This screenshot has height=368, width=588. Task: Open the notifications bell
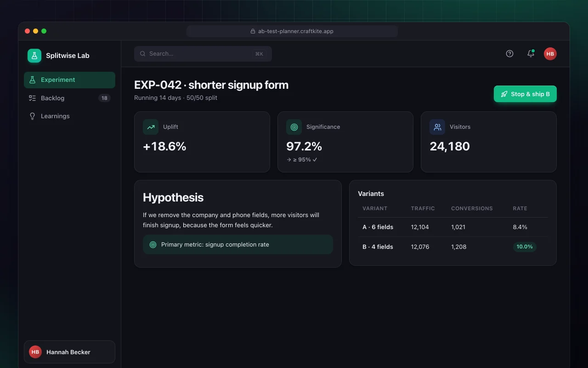pyautogui.click(x=531, y=54)
